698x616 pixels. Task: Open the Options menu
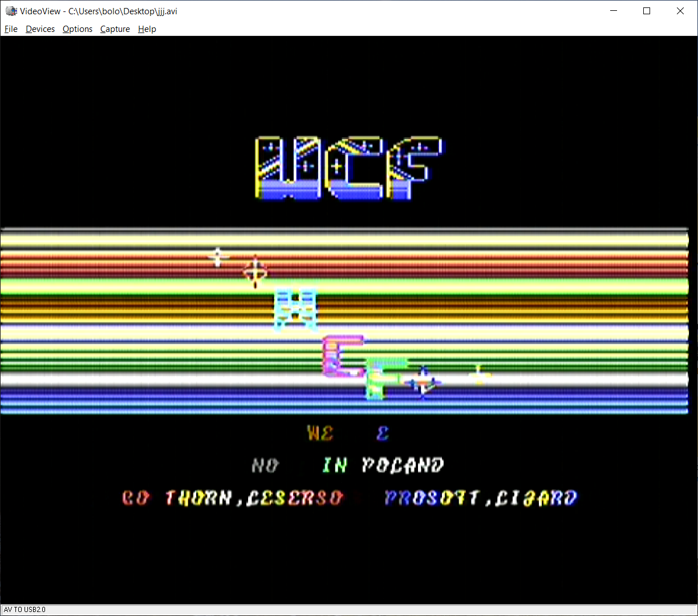(x=78, y=29)
